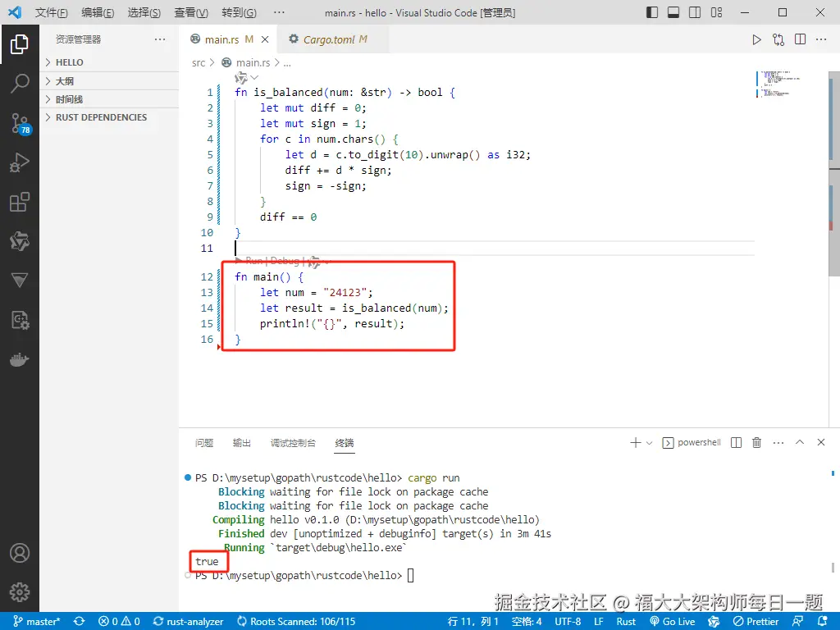Switch to the 输出 output tab
Viewport: 840px width, 630px height.
(x=242, y=443)
